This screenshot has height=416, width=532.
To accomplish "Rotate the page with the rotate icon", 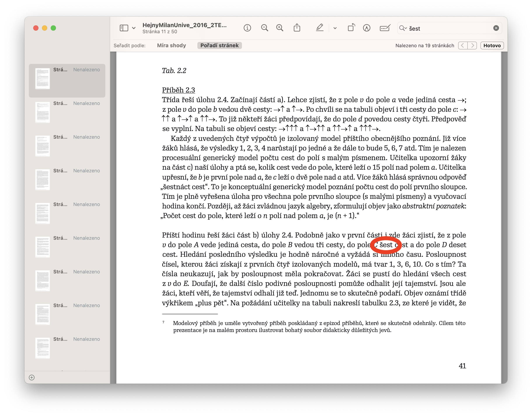I will [351, 28].
